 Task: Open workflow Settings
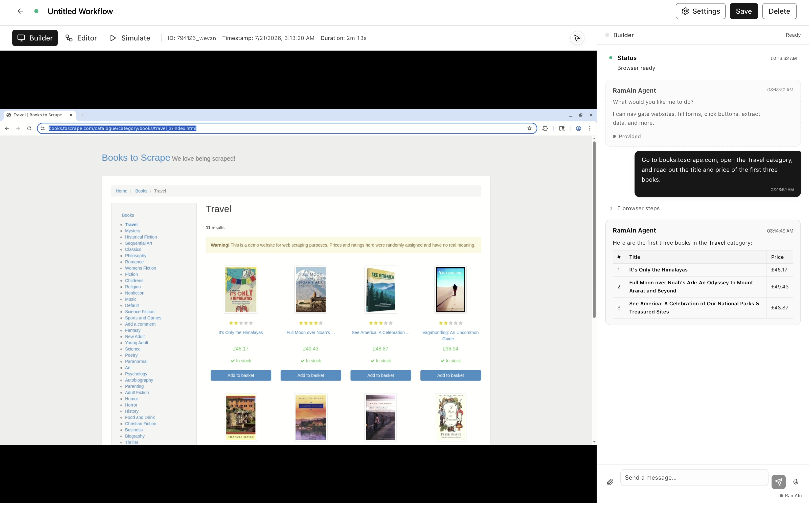703,11
